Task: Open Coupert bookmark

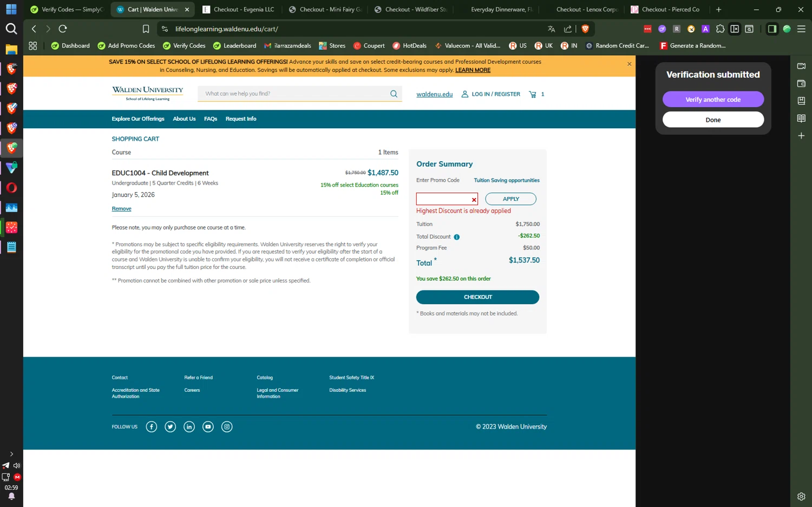Action: click(x=369, y=45)
